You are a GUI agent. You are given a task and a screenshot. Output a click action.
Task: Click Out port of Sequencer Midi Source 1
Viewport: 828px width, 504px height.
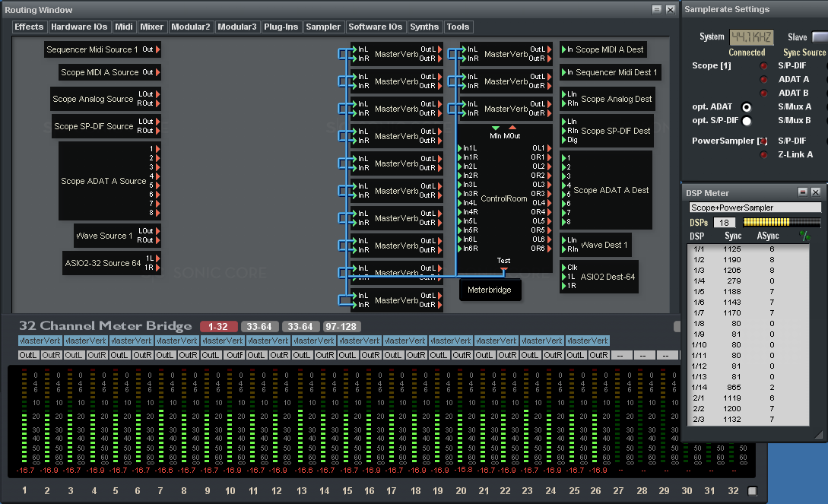[157, 49]
